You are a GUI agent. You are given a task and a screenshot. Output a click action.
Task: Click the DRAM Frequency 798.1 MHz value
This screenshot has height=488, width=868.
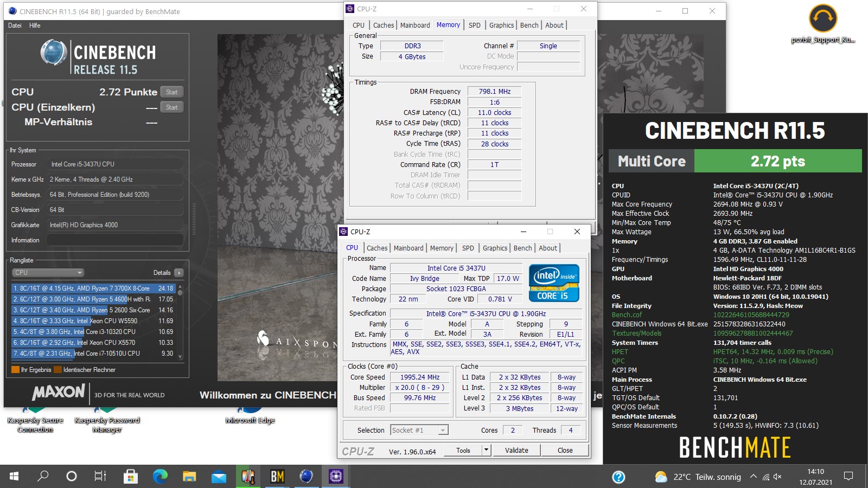495,92
